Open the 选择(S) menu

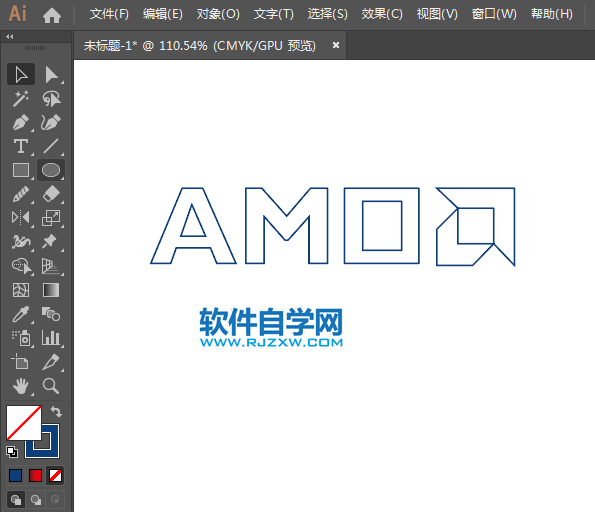pos(327,14)
